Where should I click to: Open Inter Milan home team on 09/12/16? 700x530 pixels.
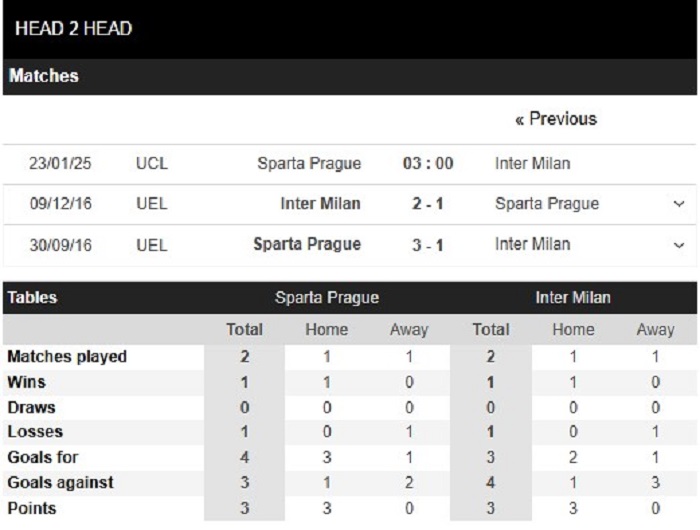[x=320, y=204]
